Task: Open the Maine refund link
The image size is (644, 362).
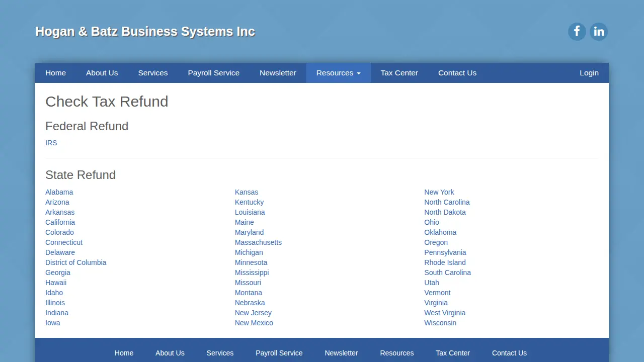Action: pos(245,222)
